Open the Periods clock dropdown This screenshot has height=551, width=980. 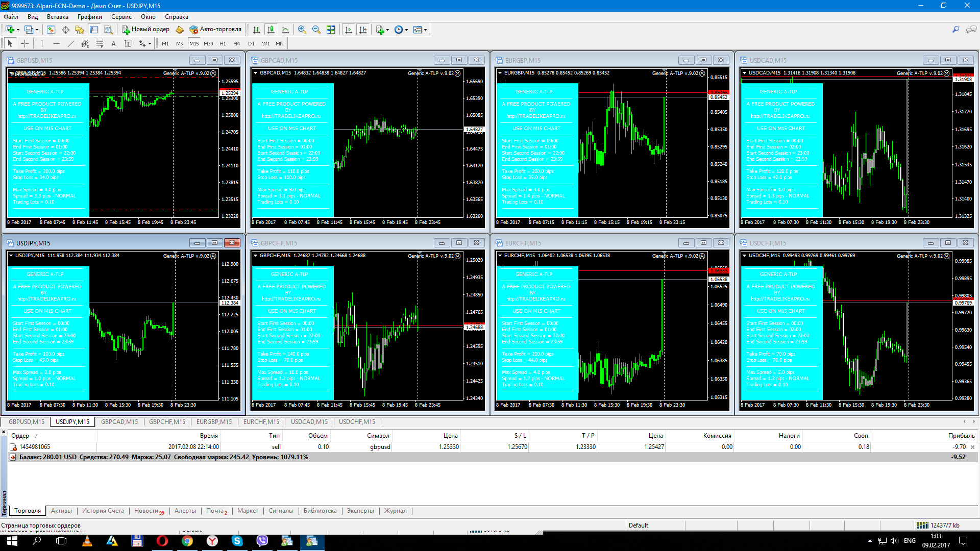coord(401,30)
